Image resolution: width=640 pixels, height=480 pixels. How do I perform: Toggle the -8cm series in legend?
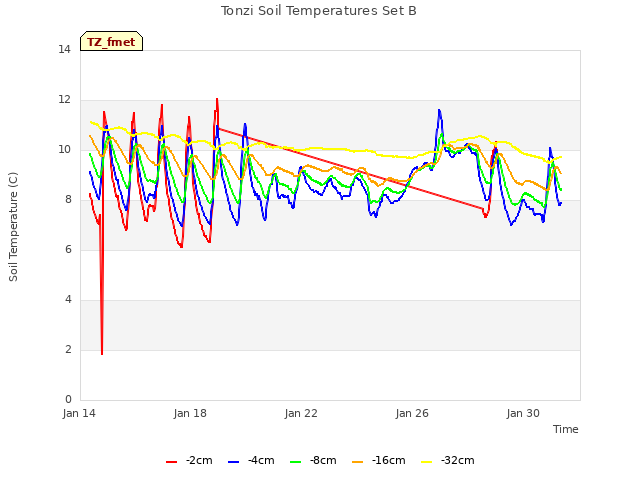click(x=313, y=461)
